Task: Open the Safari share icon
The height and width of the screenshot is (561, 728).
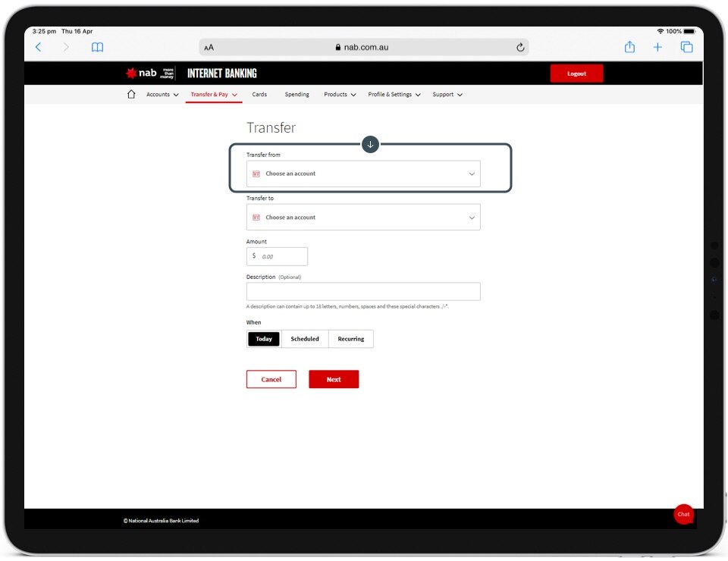Action: coord(629,47)
